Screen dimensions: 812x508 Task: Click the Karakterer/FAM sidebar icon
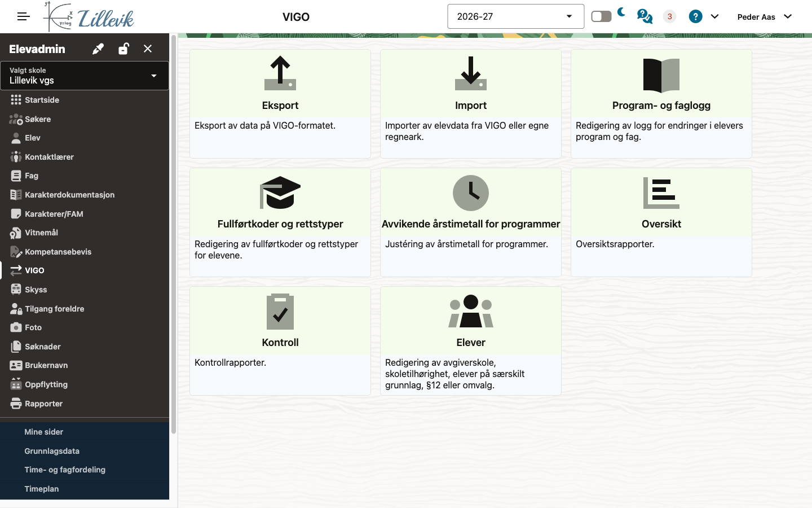pos(16,214)
